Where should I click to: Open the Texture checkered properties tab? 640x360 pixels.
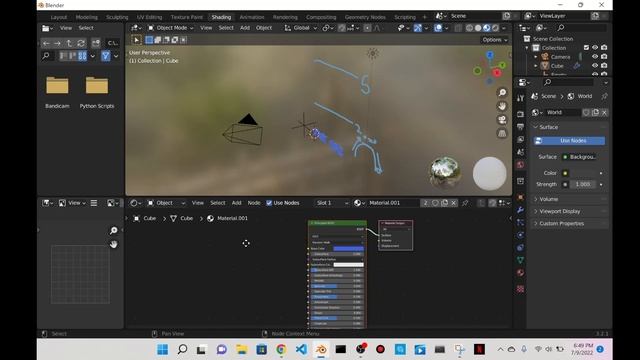click(520, 289)
